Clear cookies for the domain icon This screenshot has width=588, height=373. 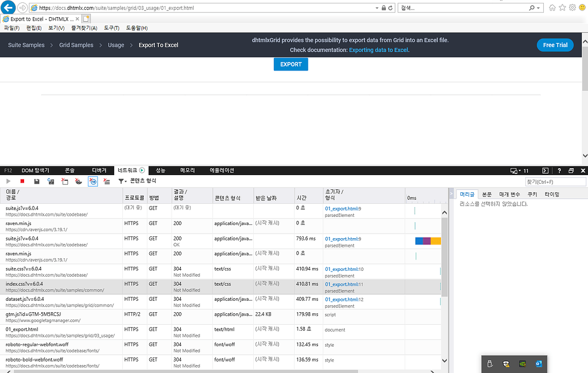click(x=78, y=181)
